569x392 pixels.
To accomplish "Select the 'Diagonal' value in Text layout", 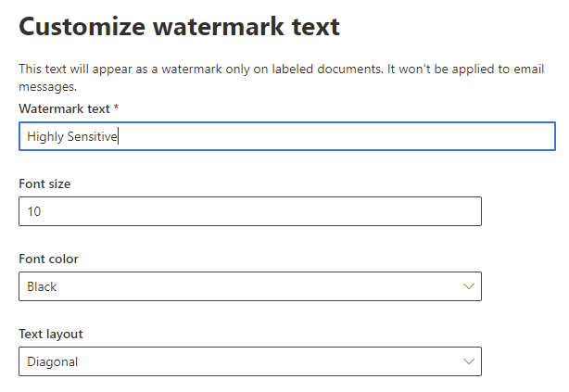I will coord(52,361).
